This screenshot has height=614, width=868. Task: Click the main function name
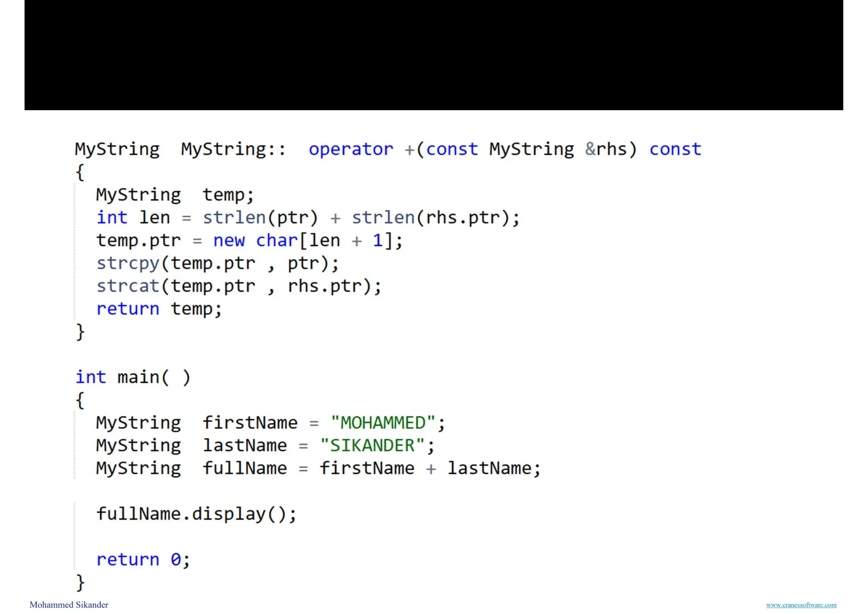pyautogui.click(x=138, y=377)
